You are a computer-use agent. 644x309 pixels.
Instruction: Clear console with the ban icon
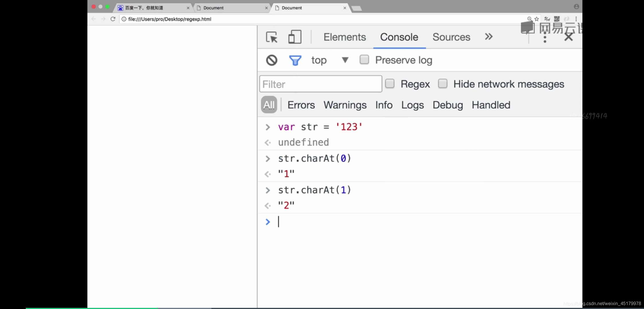[x=272, y=60]
